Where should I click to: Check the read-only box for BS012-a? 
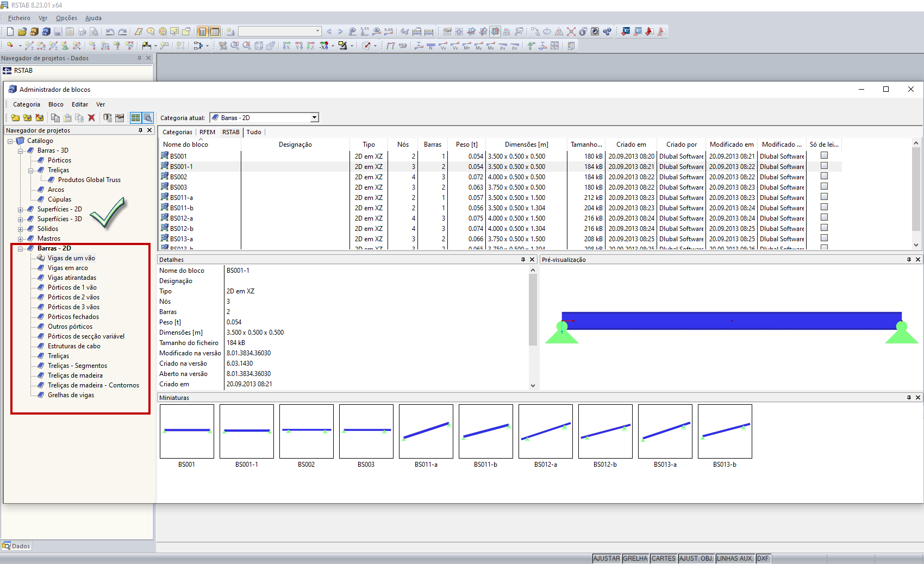point(824,217)
